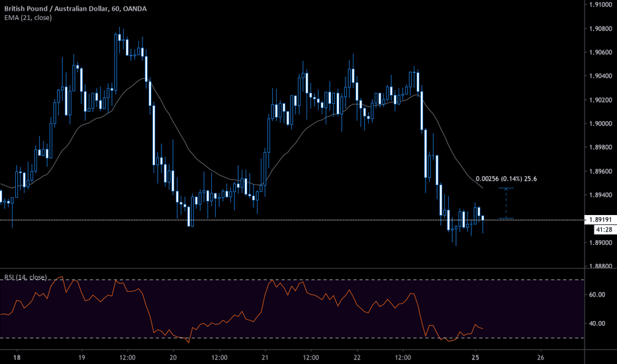
Task: Click the blue price range measurement arrow
Action: pyautogui.click(x=506, y=203)
